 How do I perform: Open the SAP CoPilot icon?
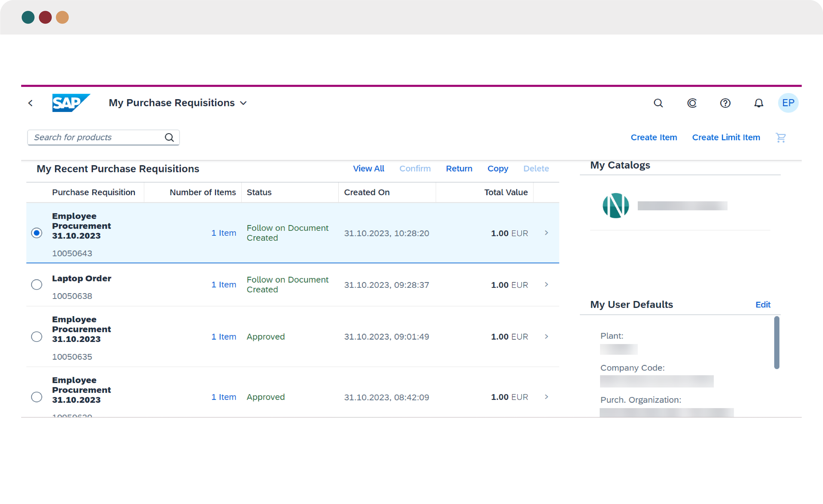692,103
